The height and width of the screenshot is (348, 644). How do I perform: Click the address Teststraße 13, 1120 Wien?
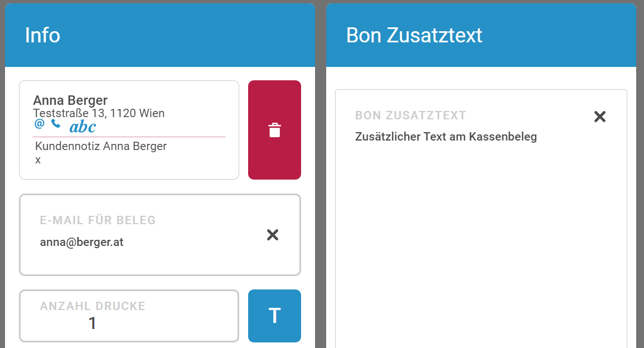coord(99,113)
